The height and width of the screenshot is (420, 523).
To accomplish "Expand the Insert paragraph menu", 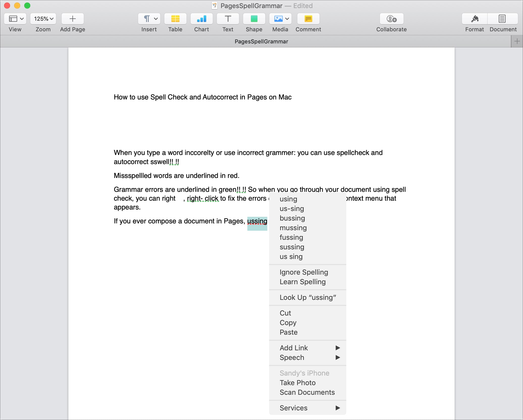I will coord(149,19).
